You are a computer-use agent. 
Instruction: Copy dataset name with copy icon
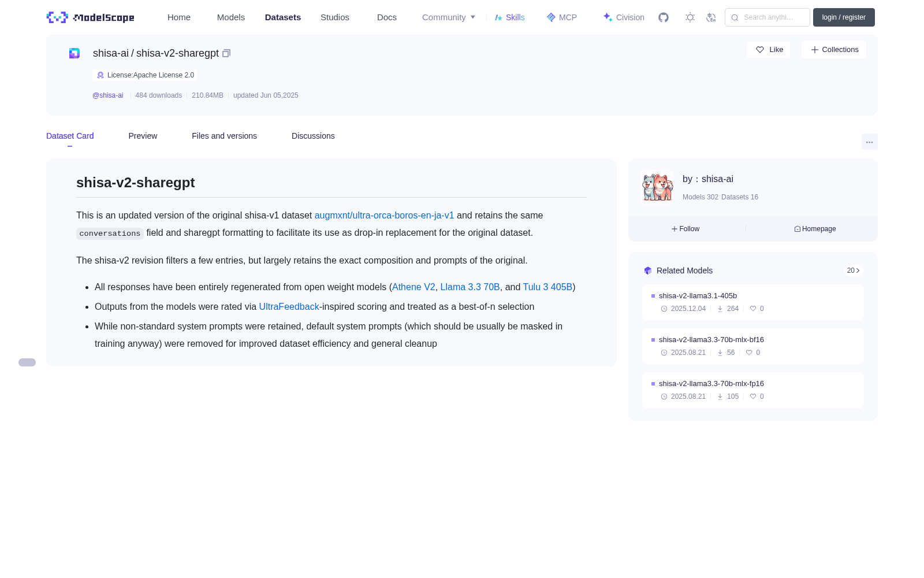[226, 53]
